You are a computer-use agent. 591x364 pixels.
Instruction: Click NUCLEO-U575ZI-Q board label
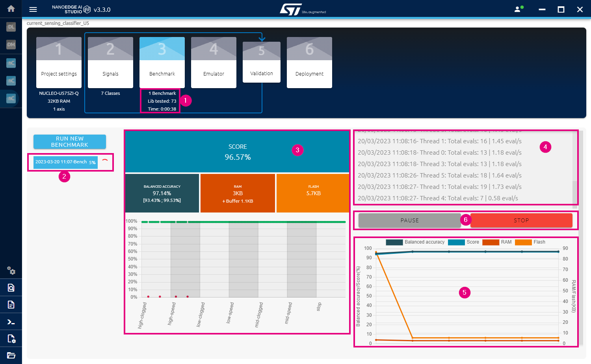[x=59, y=93]
